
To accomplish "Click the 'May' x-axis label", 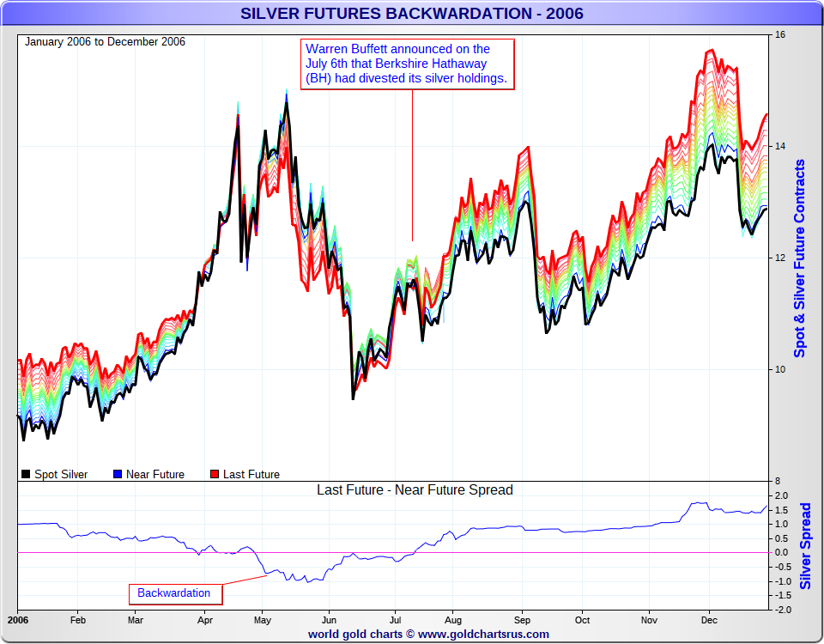I will (263, 620).
